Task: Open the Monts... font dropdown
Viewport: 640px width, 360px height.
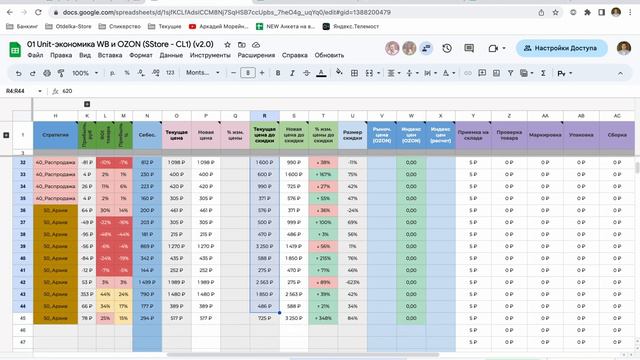Action: tap(203, 73)
